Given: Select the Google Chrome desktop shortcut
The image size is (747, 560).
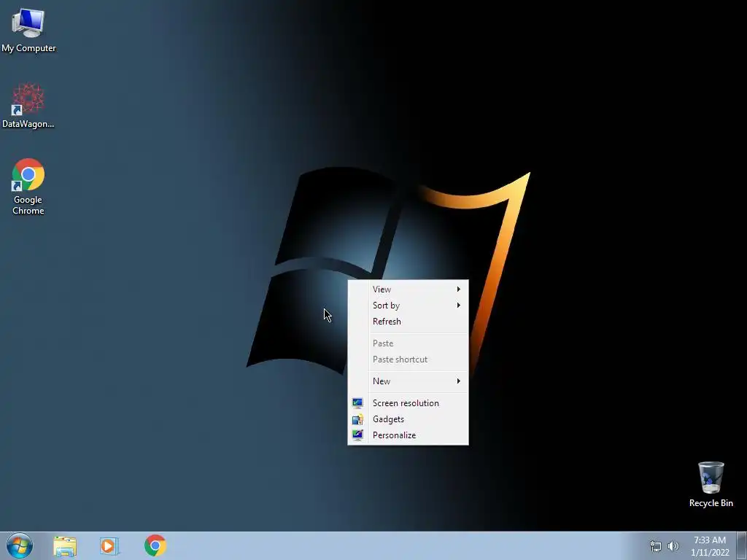Looking at the screenshot, I should (x=28, y=186).
